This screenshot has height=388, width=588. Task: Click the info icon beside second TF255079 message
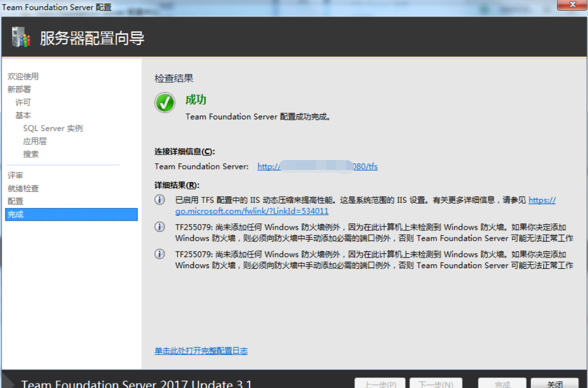point(160,254)
